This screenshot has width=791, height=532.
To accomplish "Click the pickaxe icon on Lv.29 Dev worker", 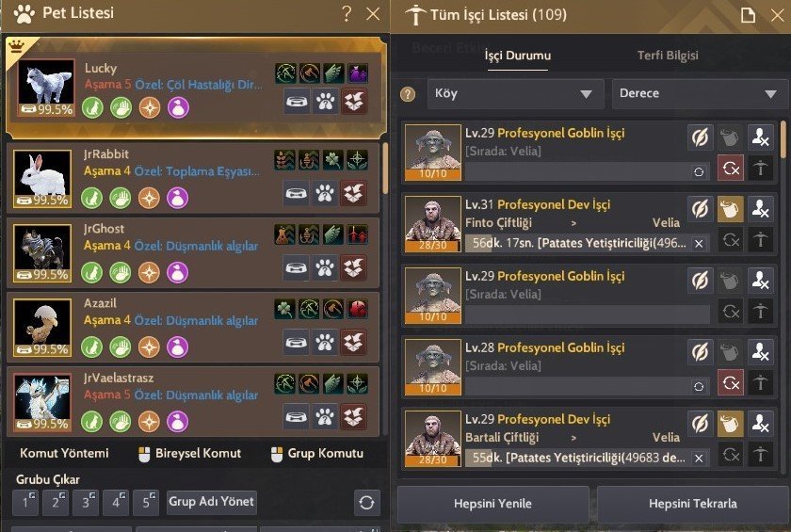I will (760, 455).
